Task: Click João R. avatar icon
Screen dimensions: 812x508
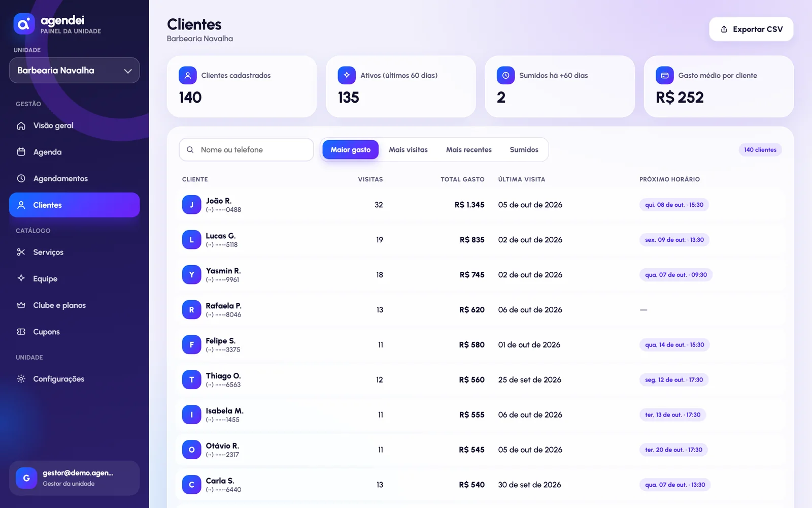Action: (192, 205)
